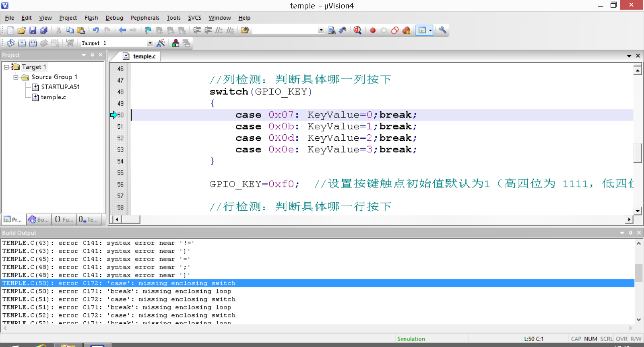Click the Build target icon
The height and width of the screenshot is (347, 644).
[22, 43]
